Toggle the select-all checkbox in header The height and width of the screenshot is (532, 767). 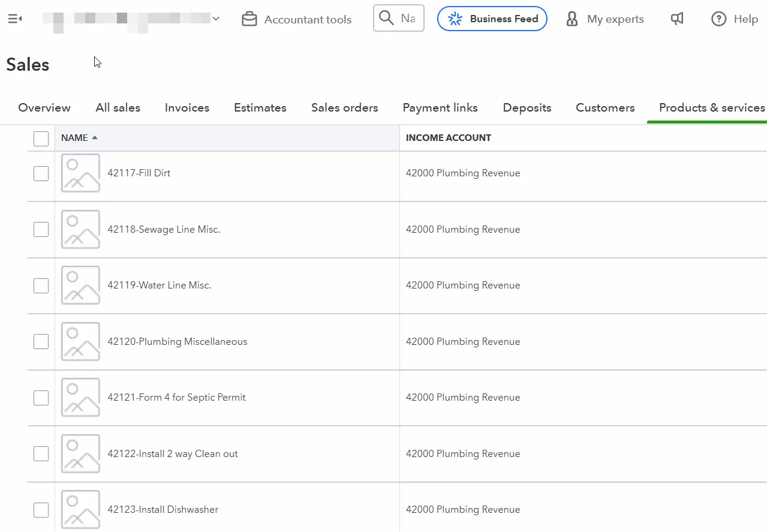41,139
